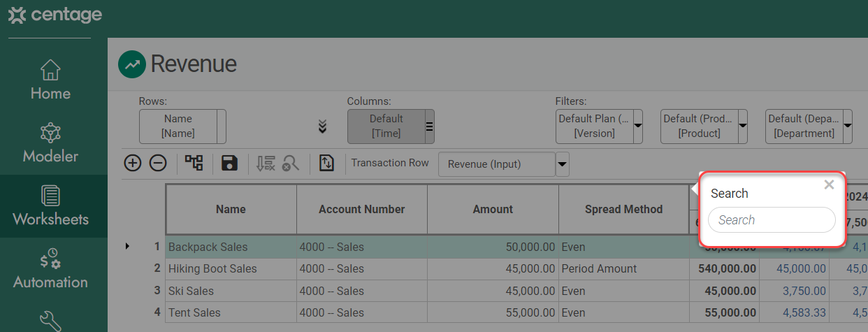Expand the double-chevron arrows beside Rows
The width and height of the screenshot is (868, 332).
click(322, 127)
